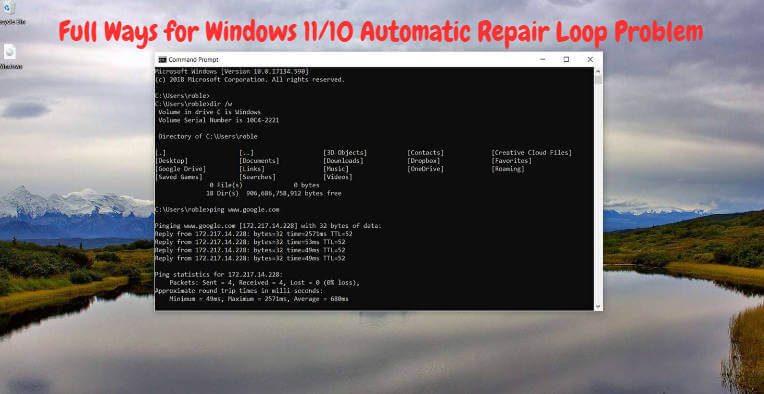Click the "18 Dir(s)" bytes free line

(273, 193)
